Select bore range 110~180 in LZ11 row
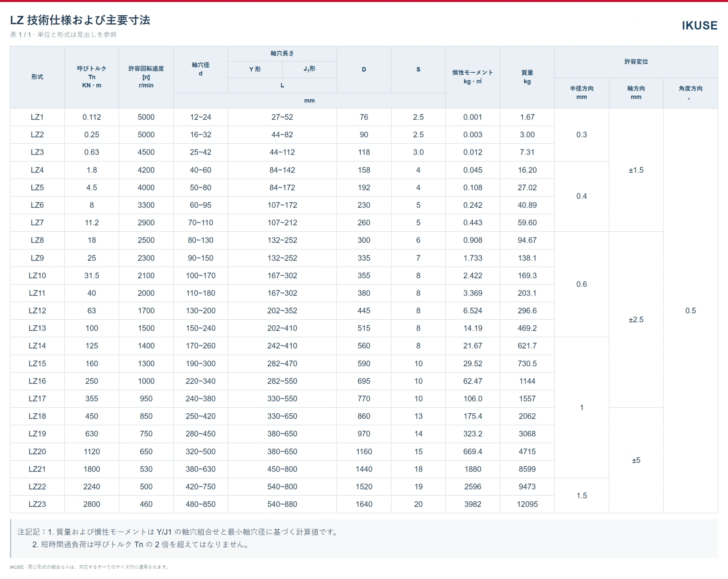Screen dimensions: 728x579 [201, 293]
